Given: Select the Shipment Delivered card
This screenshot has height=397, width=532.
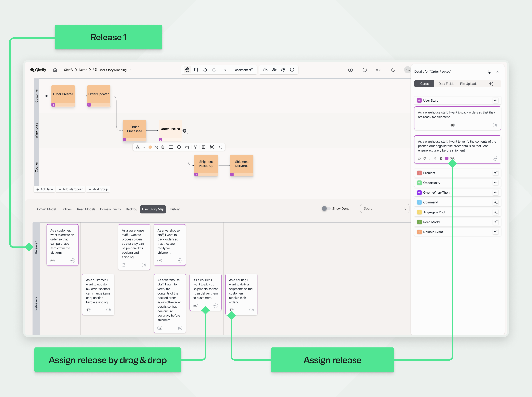Looking at the screenshot, I should [x=242, y=165].
